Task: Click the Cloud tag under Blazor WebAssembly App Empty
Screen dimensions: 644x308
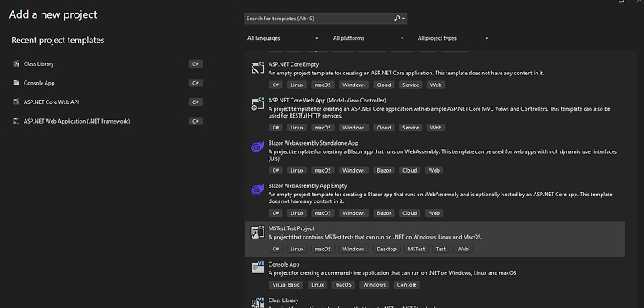Action: (409, 213)
